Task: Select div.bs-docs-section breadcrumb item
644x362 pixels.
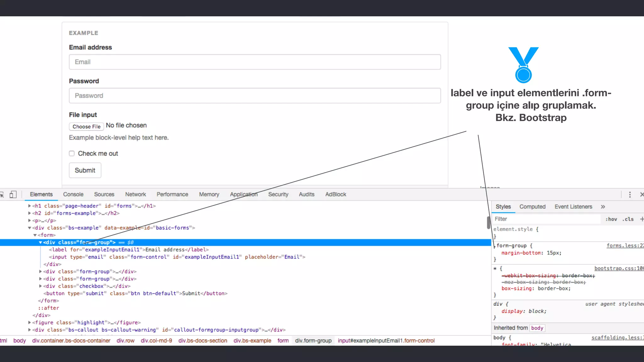Action: [203, 341]
